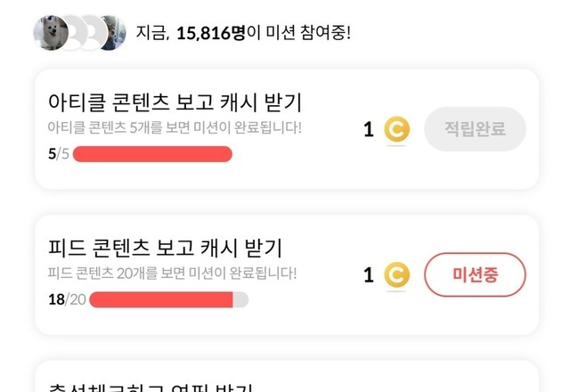Click the completed 5/5 red progress bar
Viewport: 570px width, 392px height.
click(152, 154)
